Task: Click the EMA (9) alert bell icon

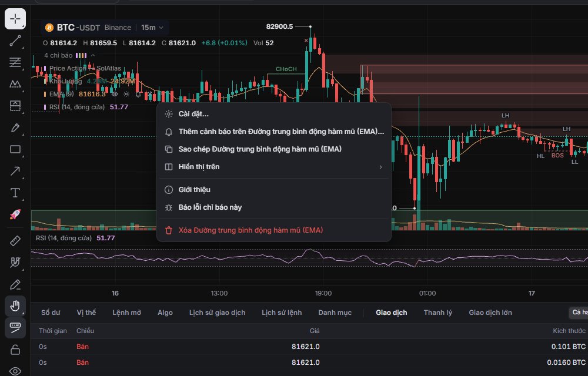Action: pyautogui.click(x=138, y=94)
